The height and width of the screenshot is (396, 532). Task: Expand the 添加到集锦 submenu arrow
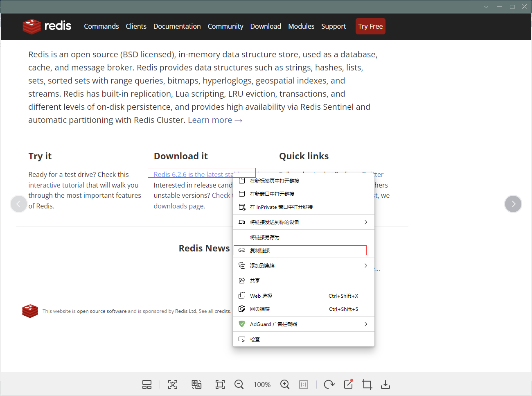(366, 265)
